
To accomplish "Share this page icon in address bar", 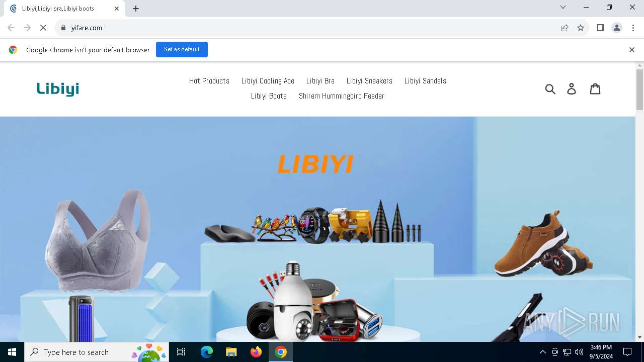I will [x=565, y=28].
